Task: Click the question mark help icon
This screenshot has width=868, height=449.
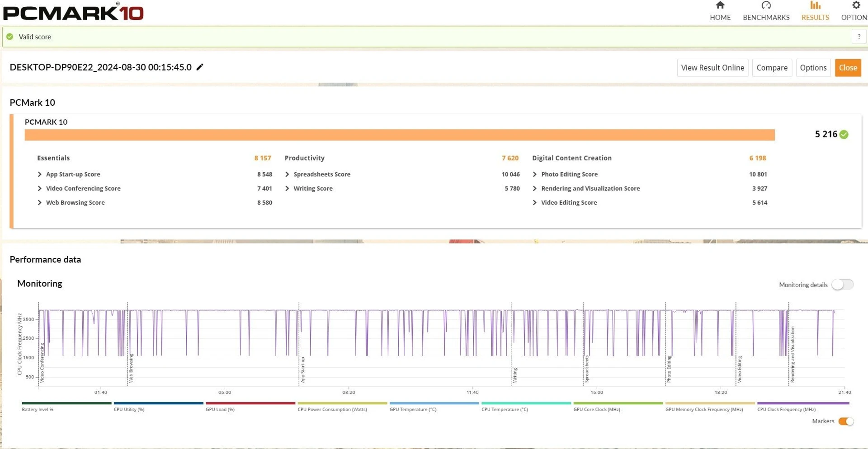Action: [859, 37]
